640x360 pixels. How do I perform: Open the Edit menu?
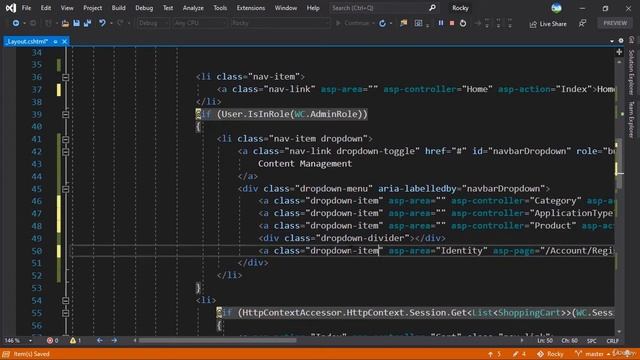pos(46,8)
